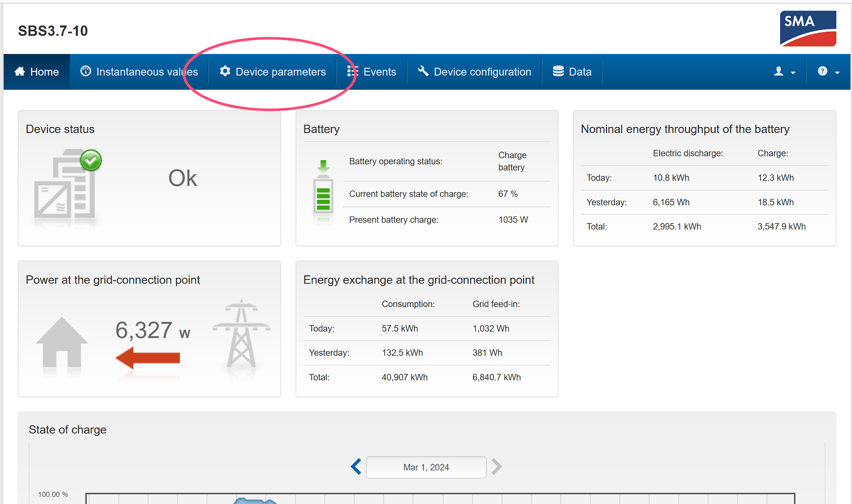Click the electricity pylon icon
Image resolution: width=852 pixels, height=504 pixels.
241,334
